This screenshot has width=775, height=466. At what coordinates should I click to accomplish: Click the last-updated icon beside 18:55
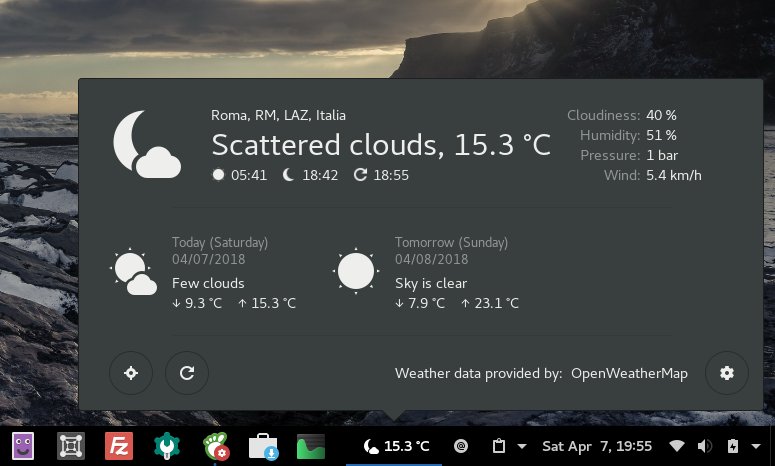360,175
